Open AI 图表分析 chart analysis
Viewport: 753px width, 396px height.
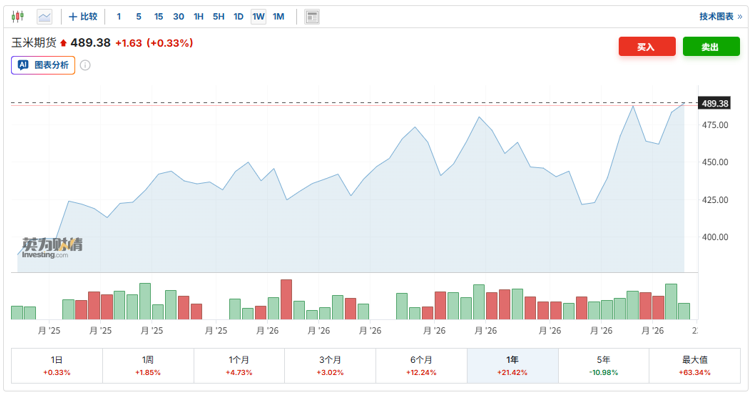pyautogui.click(x=43, y=65)
